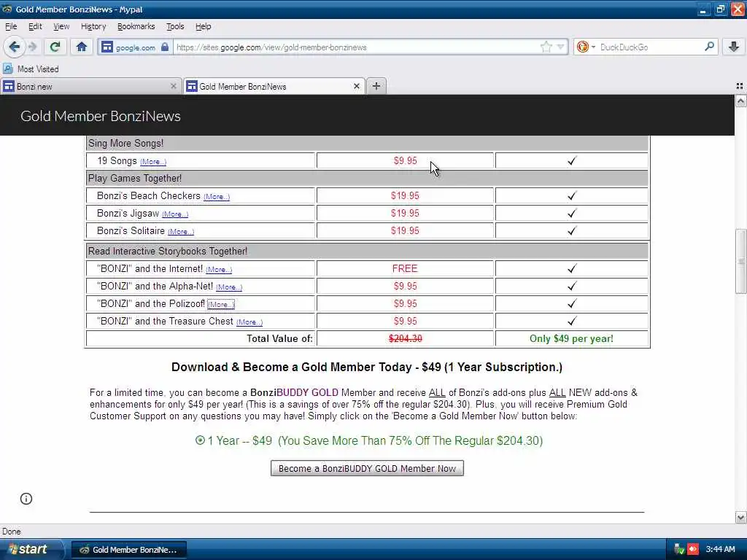The height and width of the screenshot is (560, 747).
Task: Open More link for Bonzi's Beach Checkers
Action: [216, 197]
